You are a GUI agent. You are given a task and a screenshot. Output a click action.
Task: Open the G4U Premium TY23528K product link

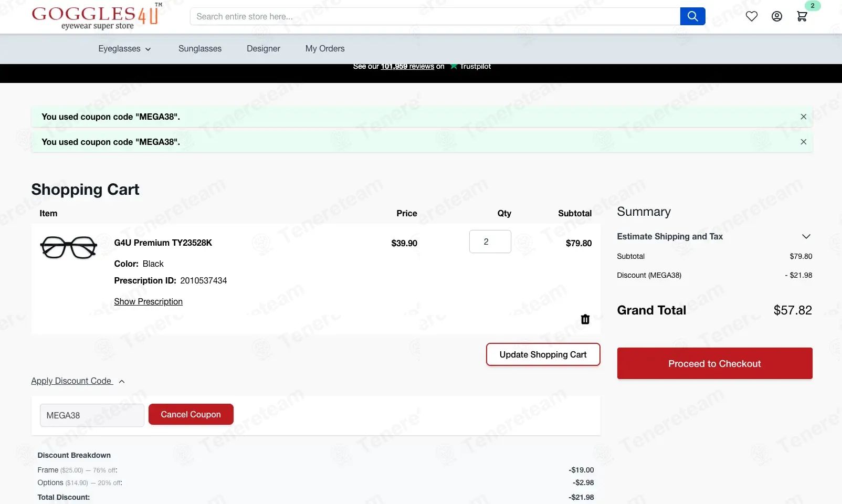coord(163,243)
